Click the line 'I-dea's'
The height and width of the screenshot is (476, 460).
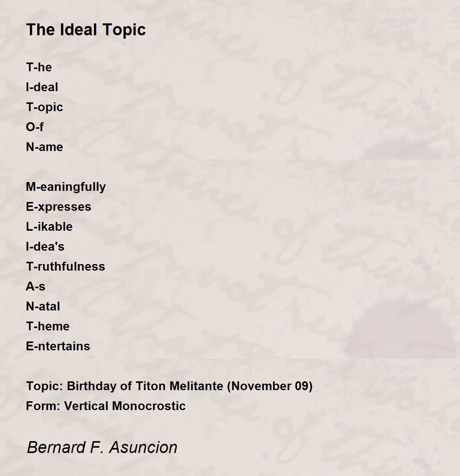45,246
